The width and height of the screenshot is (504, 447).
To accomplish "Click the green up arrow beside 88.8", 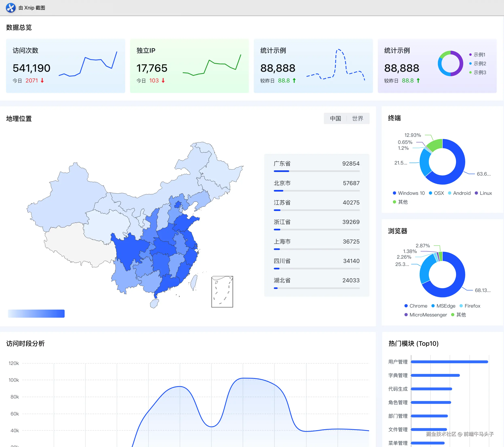I will point(294,80).
